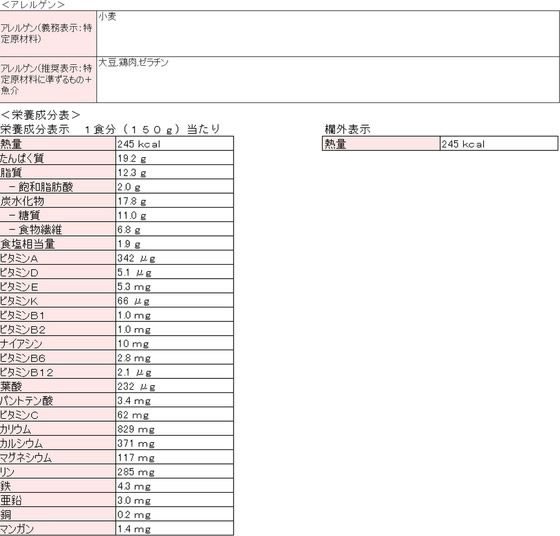Select the ビタミンD label cell
Viewport: 560px width, 536px height.
(58, 272)
